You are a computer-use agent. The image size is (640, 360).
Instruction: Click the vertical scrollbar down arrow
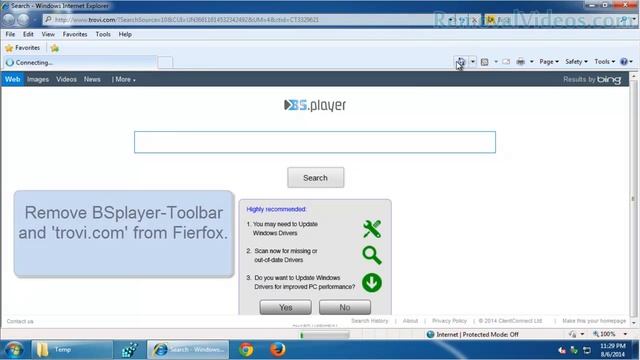pos(634,323)
